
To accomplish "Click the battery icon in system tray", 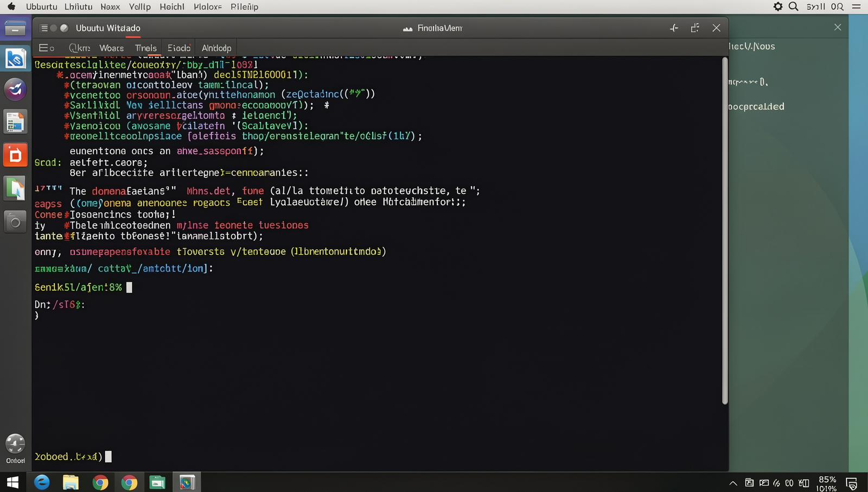I will (x=804, y=482).
